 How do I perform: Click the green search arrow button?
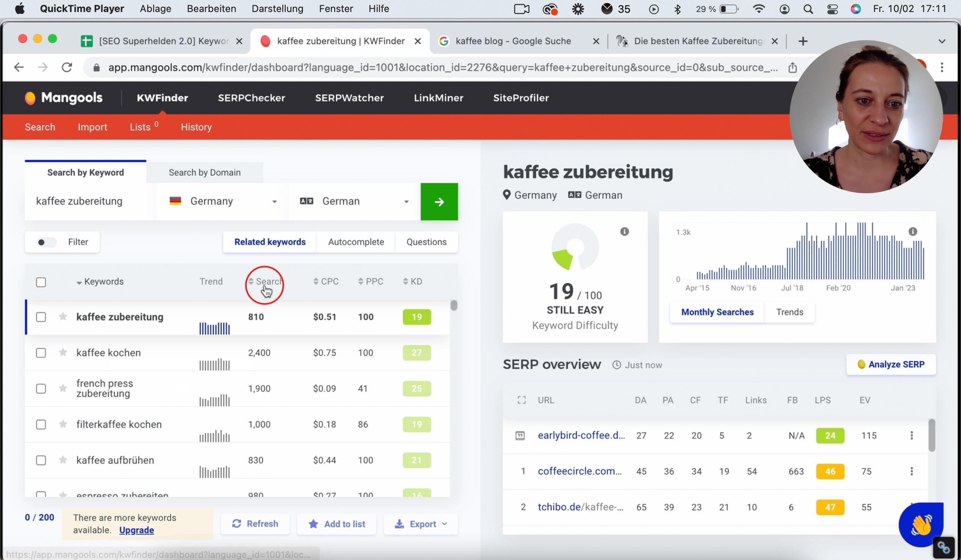pyautogui.click(x=439, y=202)
